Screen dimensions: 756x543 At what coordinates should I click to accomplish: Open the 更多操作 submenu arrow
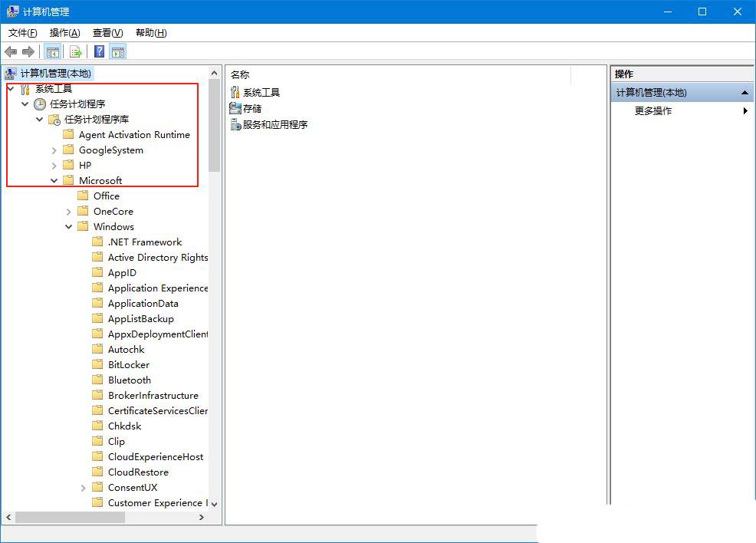(745, 111)
